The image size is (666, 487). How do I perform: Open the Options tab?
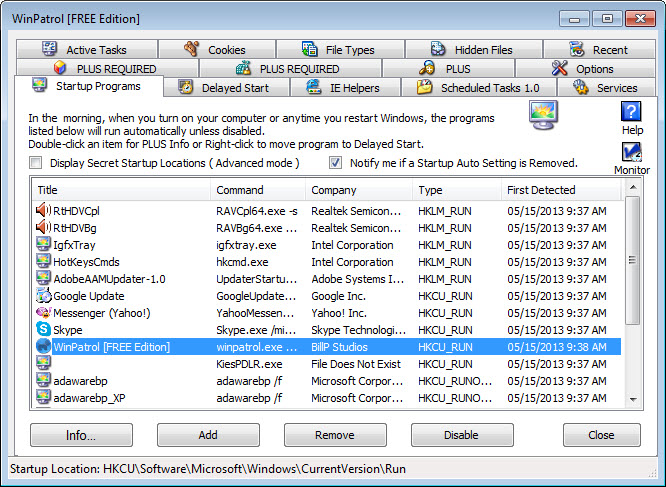click(x=585, y=68)
